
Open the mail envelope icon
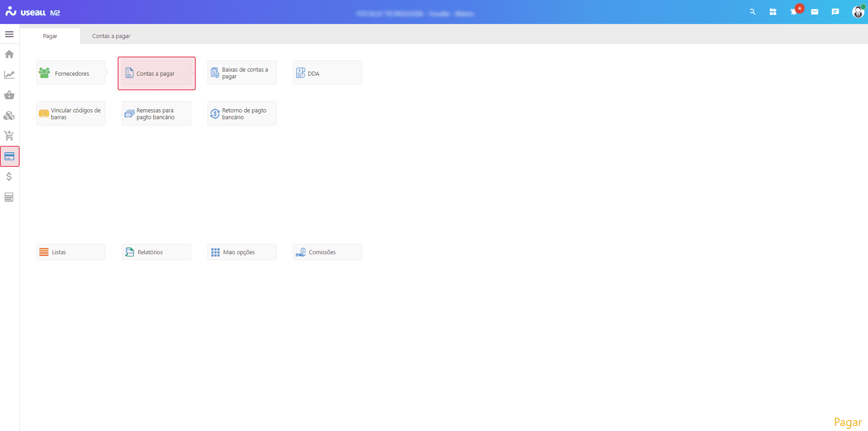pos(815,12)
